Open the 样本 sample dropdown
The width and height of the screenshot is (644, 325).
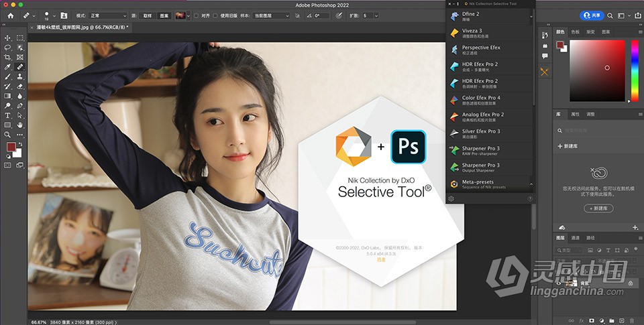(x=271, y=15)
